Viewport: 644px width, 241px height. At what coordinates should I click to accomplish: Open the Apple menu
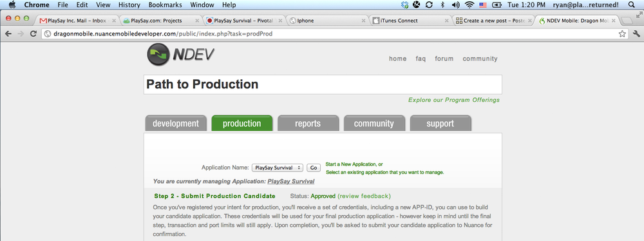12,5
